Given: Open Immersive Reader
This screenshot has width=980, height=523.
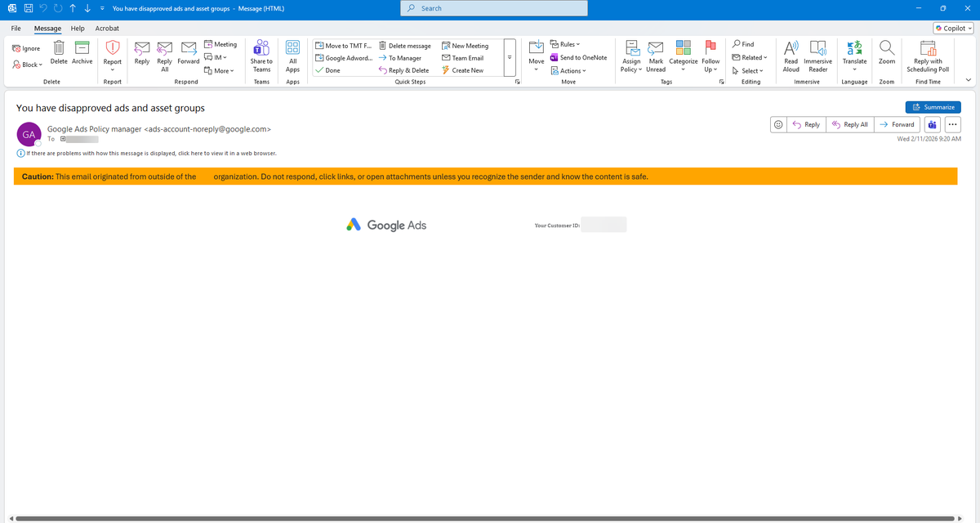Looking at the screenshot, I should coord(817,56).
